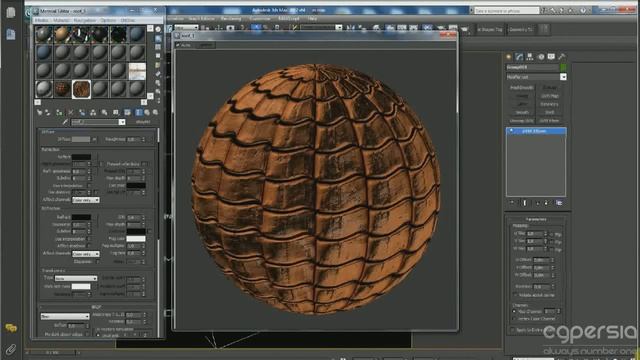
Task: Select the Map Channel radio button
Action: pos(515,311)
